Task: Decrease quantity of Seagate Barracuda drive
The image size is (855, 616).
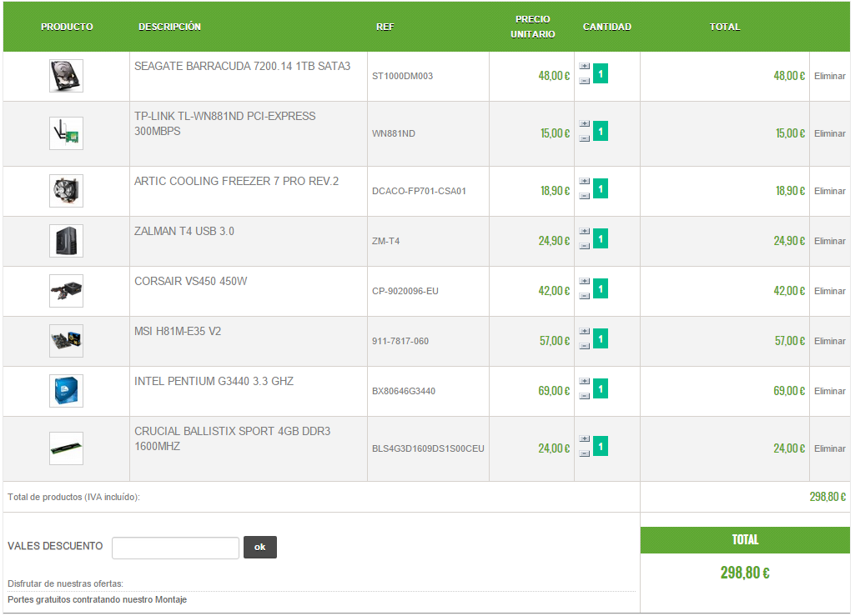Action: 584,81
